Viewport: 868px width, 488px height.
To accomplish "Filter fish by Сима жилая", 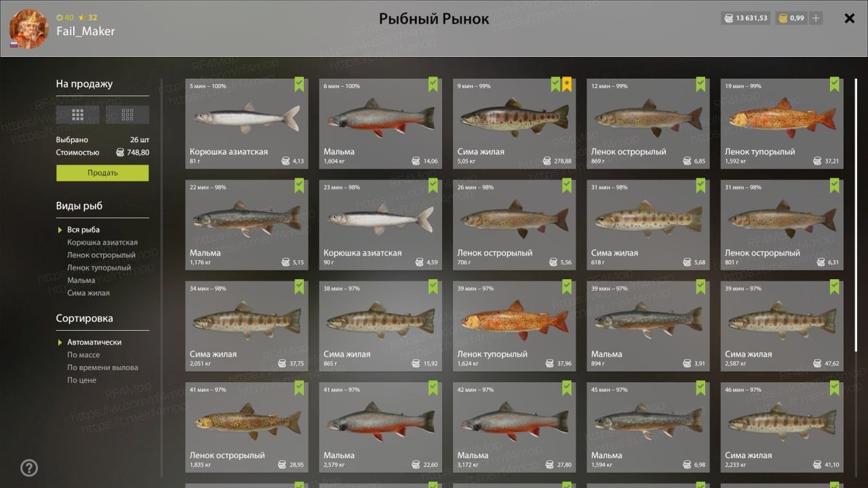I will click(x=88, y=293).
